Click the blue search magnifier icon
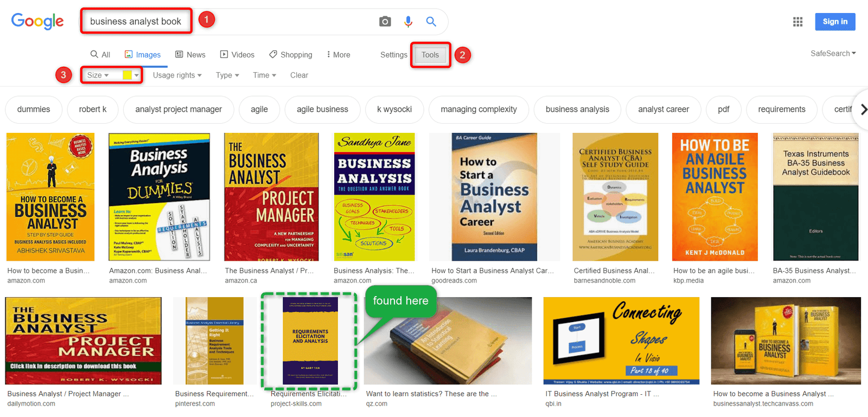Image resolution: width=868 pixels, height=417 pixels. click(431, 22)
